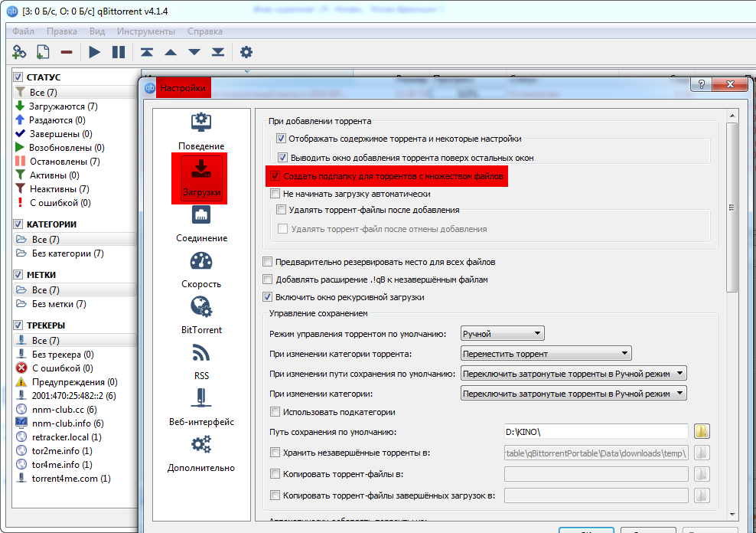Open the Поведение settings section

201,132
